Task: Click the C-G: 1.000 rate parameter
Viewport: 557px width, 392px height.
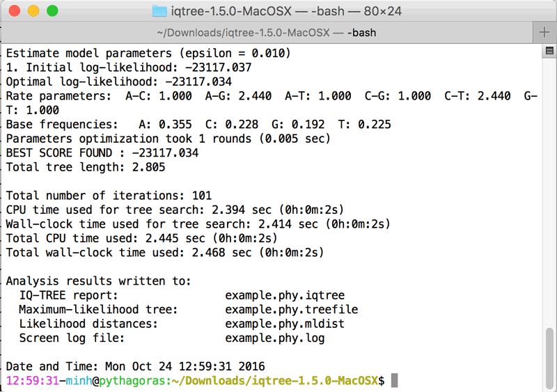Action: 398,96
